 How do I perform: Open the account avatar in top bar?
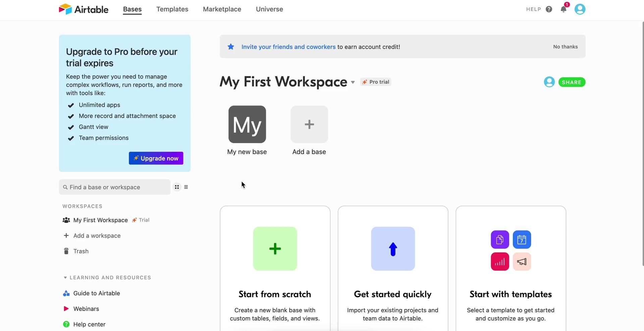580,9
